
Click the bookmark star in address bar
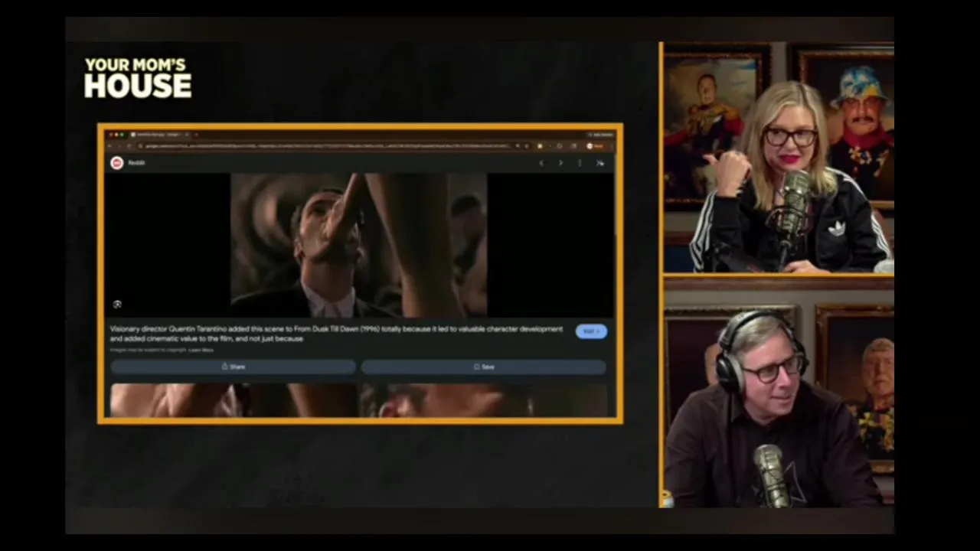click(527, 145)
